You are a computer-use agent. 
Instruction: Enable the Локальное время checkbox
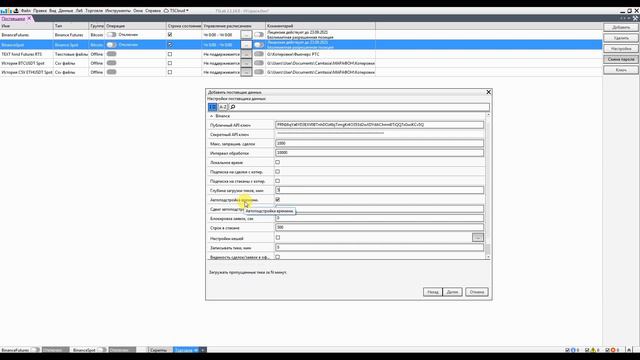click(278, 162)
